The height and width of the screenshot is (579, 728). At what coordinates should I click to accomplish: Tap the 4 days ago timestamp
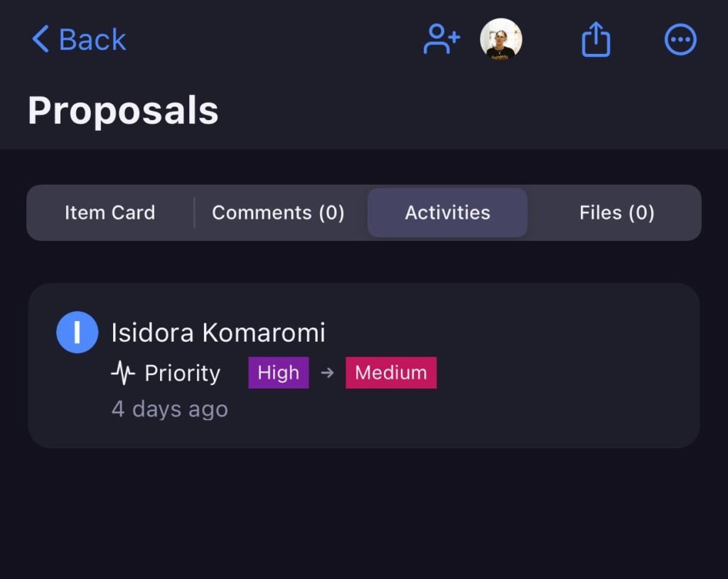pos(169,408)
